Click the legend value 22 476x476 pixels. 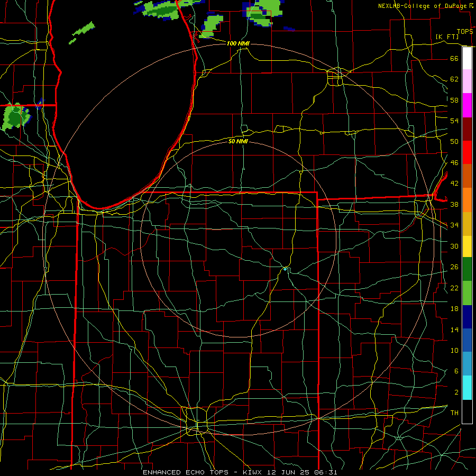[454, 288]
